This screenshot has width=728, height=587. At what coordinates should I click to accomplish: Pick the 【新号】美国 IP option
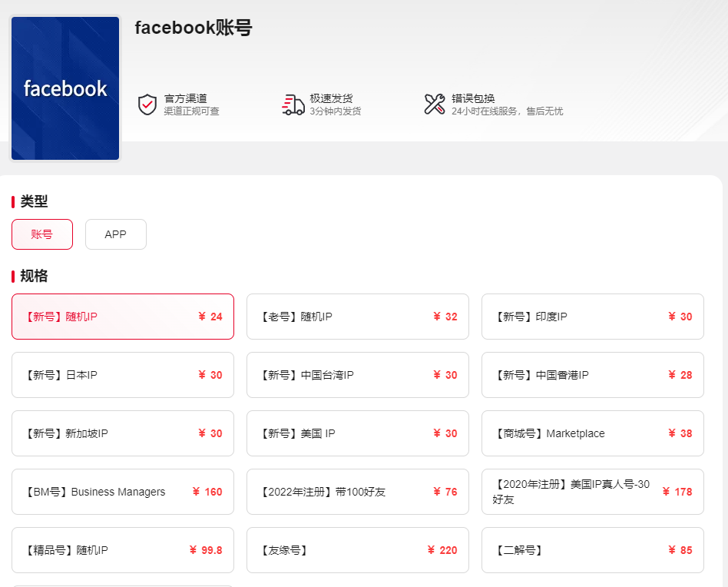(x=358, y=433)
